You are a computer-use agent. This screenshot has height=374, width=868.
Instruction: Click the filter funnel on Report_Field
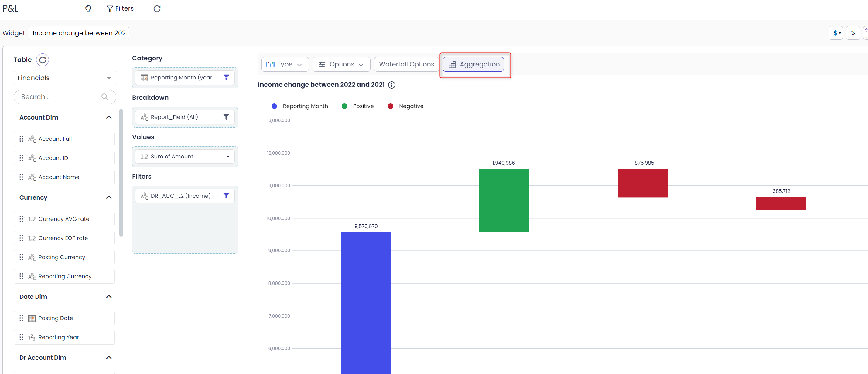(226, 117)
